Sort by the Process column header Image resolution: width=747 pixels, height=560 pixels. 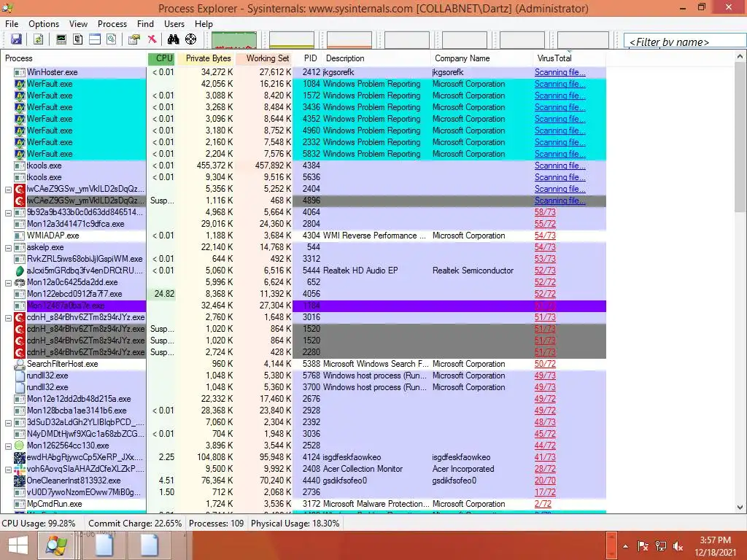click(74, 58)
